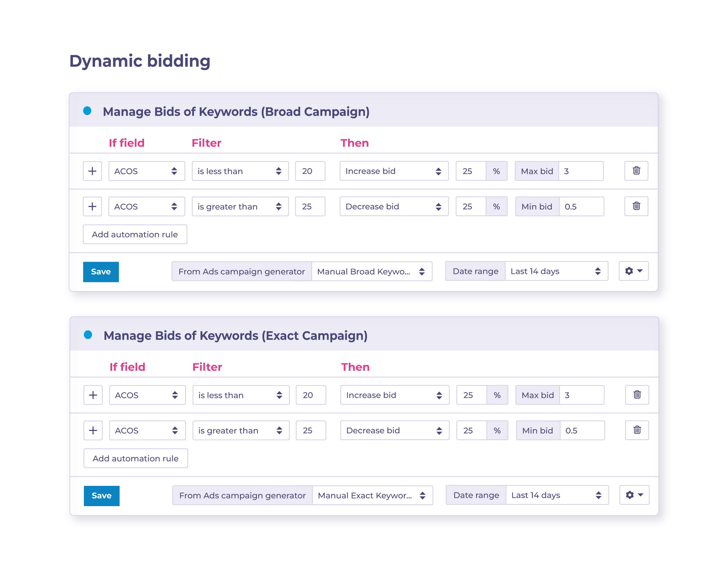Edit Decrease bid percent field in Broad Campaign
This screenshot has width=728, height=567.
pyautogui.click(x=471, y=206)
